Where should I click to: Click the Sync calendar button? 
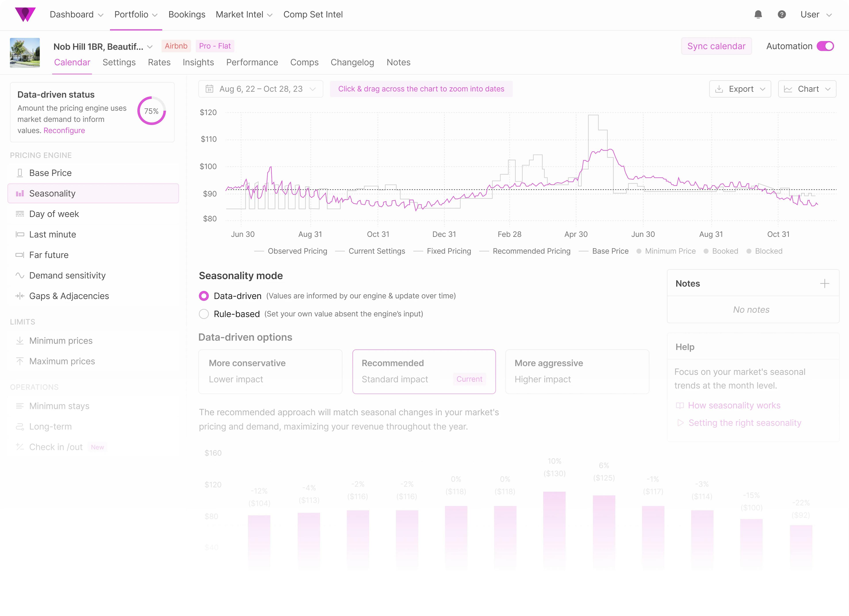716,46
